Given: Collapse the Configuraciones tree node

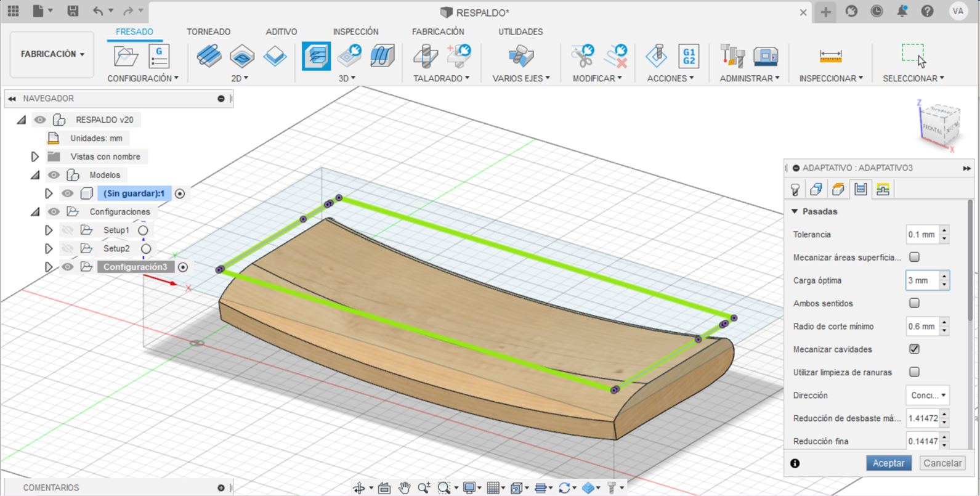Looking at the screenshot, I should click(35, 211).
